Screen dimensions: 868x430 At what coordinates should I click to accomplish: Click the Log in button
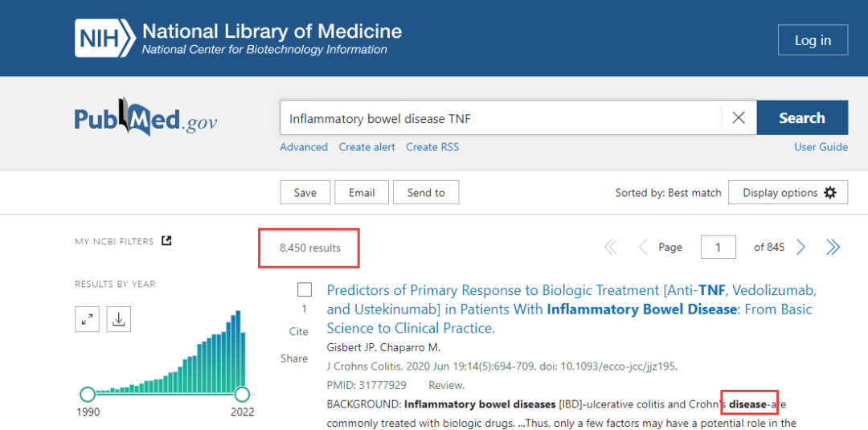(813, 40)
